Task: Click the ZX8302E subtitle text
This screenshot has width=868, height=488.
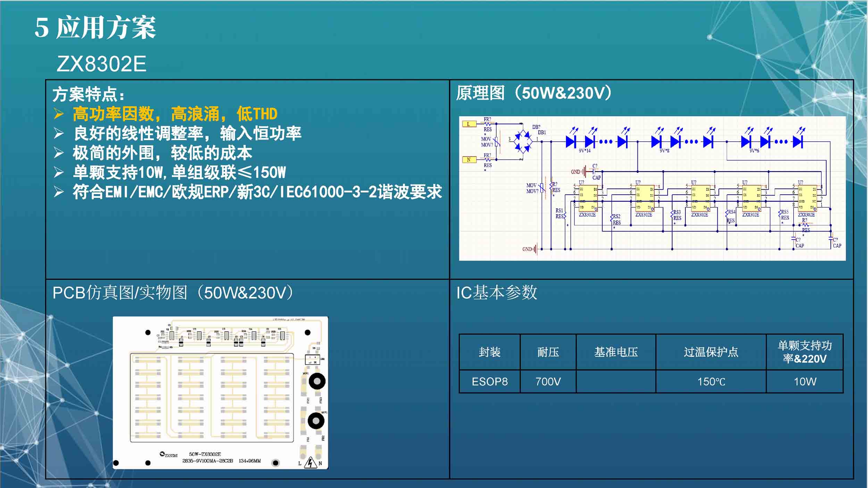Action: point(101,64)
